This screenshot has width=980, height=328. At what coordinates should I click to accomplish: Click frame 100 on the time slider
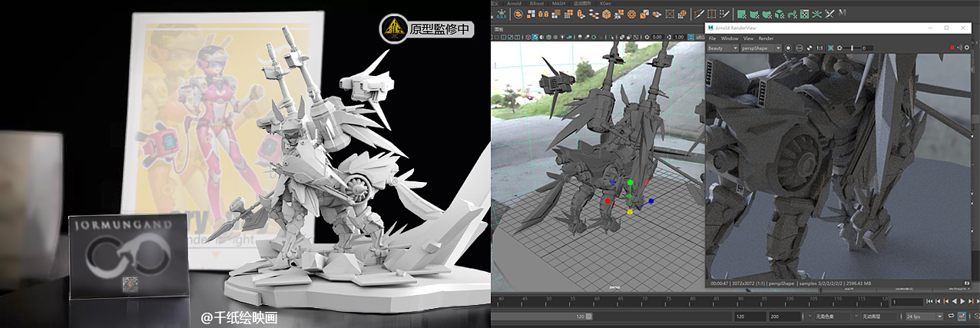coord(785,301)
